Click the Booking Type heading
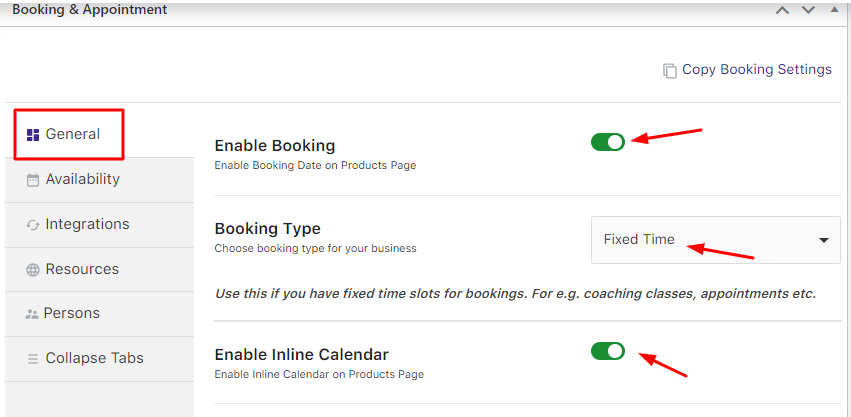851x417 pixels. [x=268, y=229]
